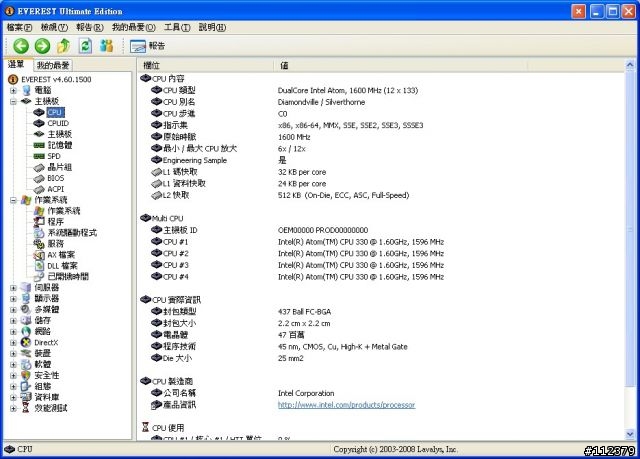
Task: Click the Refresh toolbar icon
Action: pos(85,46)
